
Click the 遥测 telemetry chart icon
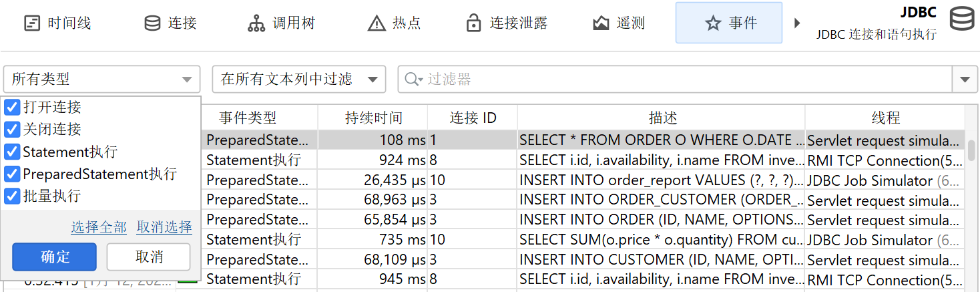[601, 23]
